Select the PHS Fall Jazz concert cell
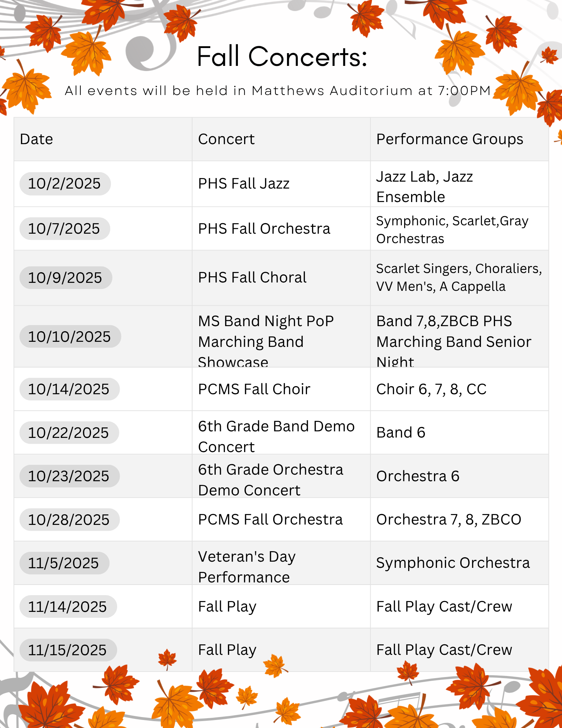562x728 pixels. tap(244, 184)
